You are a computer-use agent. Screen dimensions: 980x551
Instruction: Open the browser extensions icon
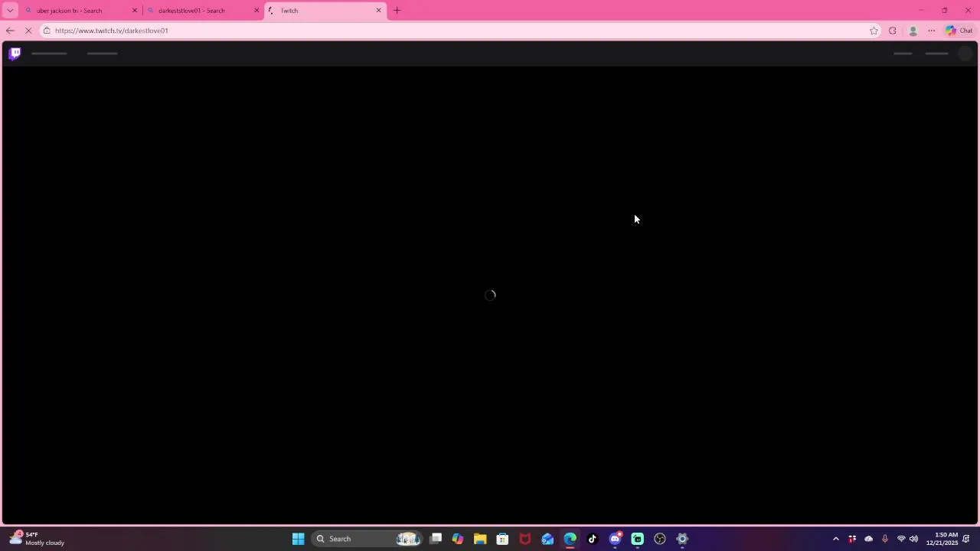[893, 31]
